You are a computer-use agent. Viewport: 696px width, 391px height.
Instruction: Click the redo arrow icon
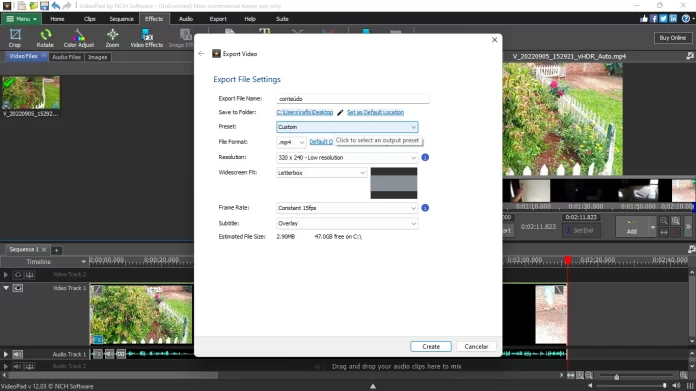coord(67,6)
